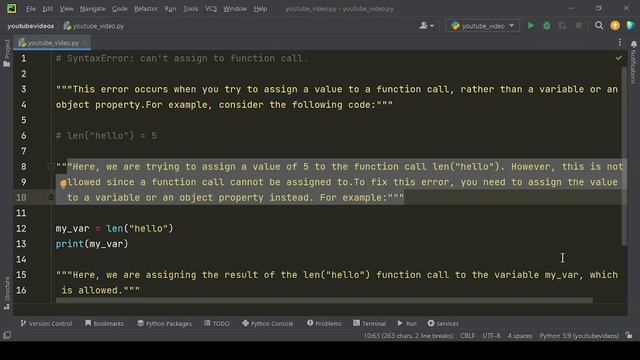Open the Terminal tool window
Image resolution: width=640 pixels, height=360 pixels.
click(369, 323)
